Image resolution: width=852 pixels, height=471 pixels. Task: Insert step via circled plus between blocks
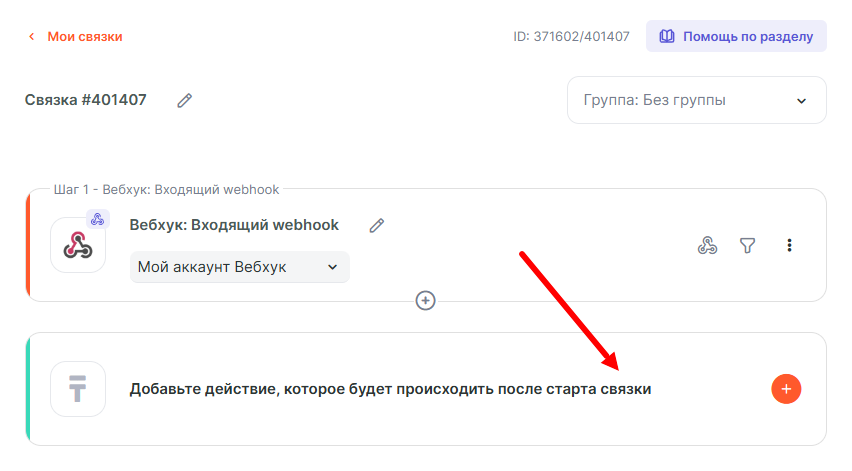point(426,300)
